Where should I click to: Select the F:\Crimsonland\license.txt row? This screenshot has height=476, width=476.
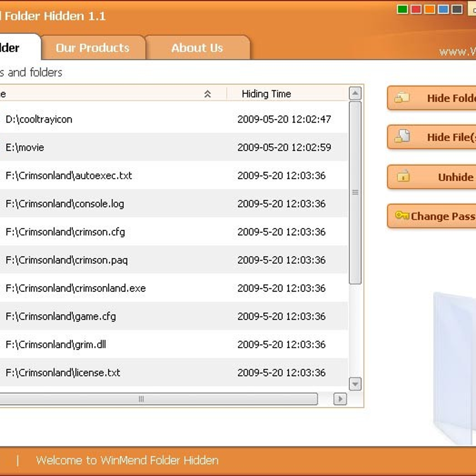[x=174, y=372]
